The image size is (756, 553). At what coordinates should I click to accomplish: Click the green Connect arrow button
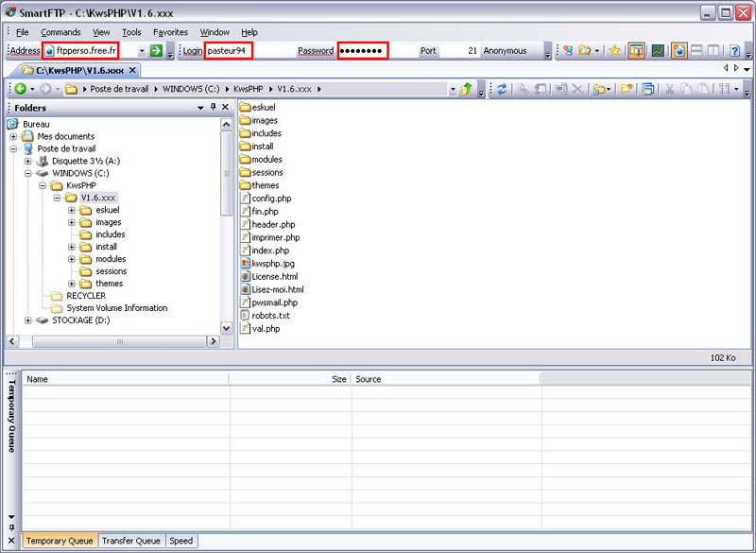[156, 50]
